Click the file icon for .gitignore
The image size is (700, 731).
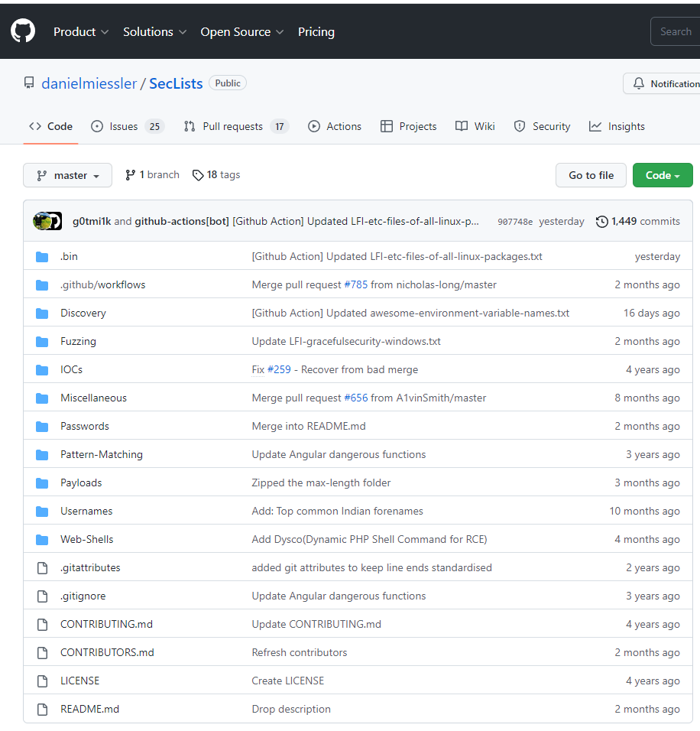[x=42, y=596]
